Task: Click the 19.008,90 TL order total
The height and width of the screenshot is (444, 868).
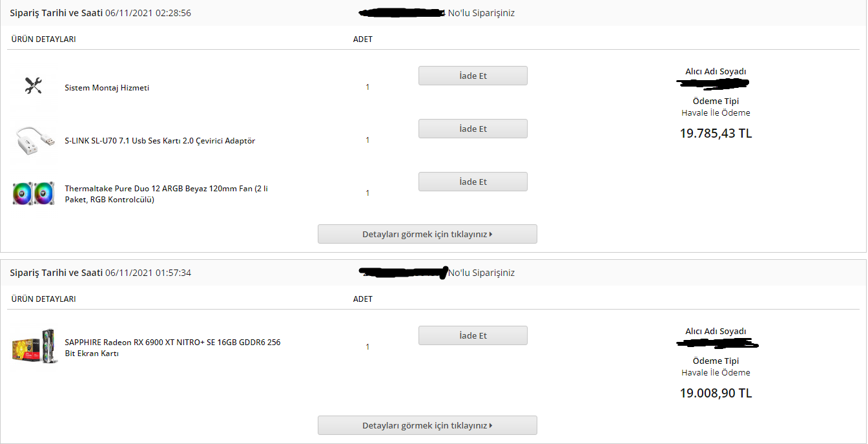Action: tap(716, 393)
